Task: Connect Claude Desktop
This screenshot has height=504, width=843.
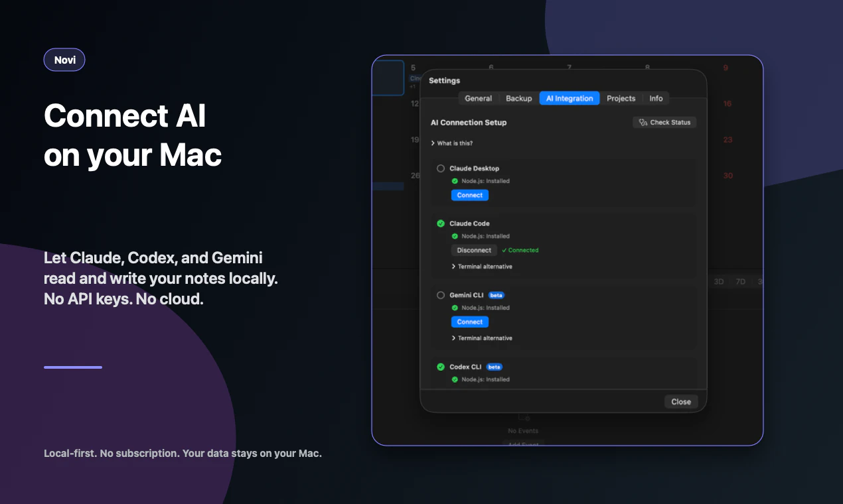Action: click(x=470, y=195)
